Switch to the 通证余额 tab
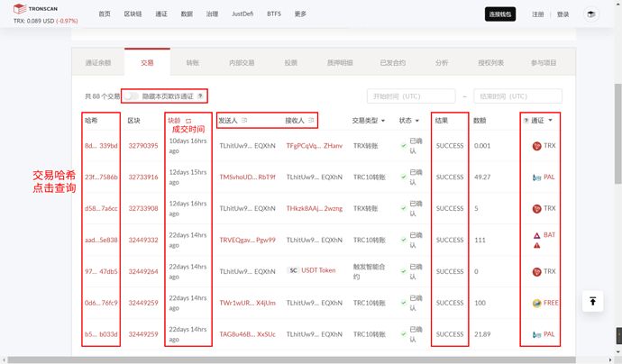This screenshot has width=622, height=364. tap(98, 63)
